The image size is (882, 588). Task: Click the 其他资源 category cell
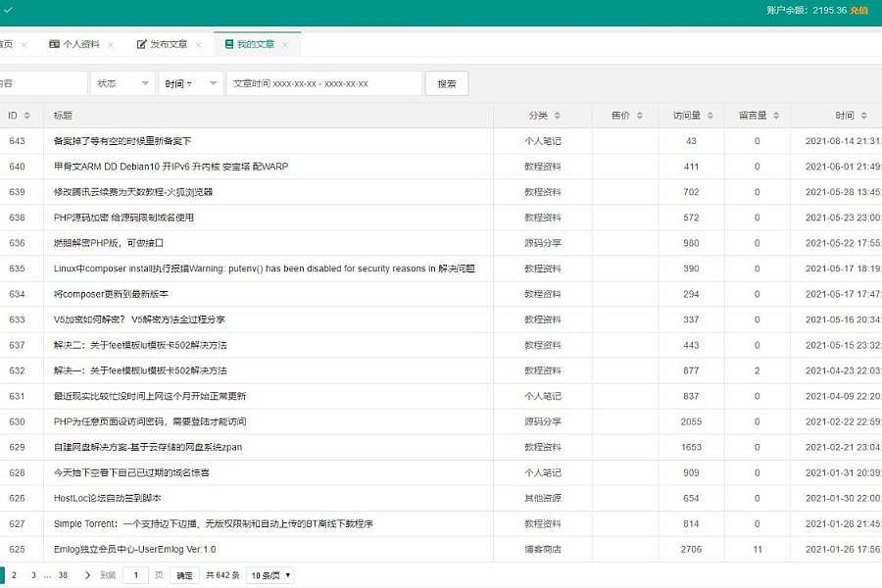click(x=543, y=498)
